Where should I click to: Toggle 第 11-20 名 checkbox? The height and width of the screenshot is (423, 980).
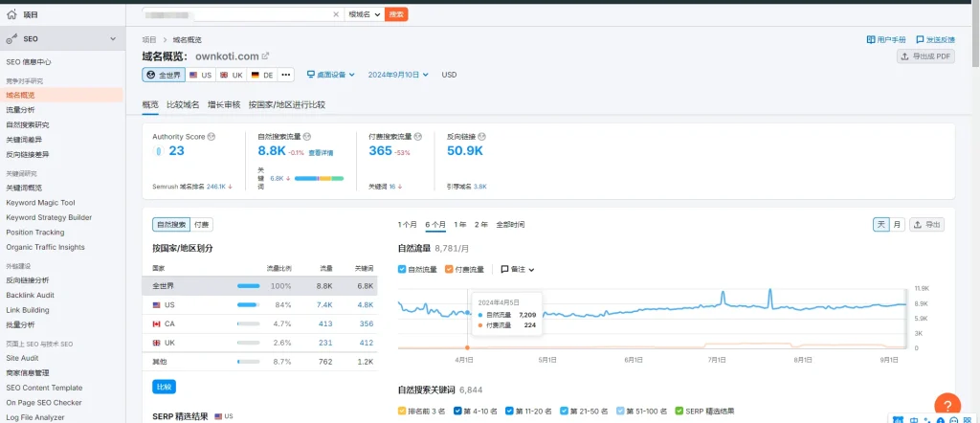pyautogui.click(x=509, y=412)
